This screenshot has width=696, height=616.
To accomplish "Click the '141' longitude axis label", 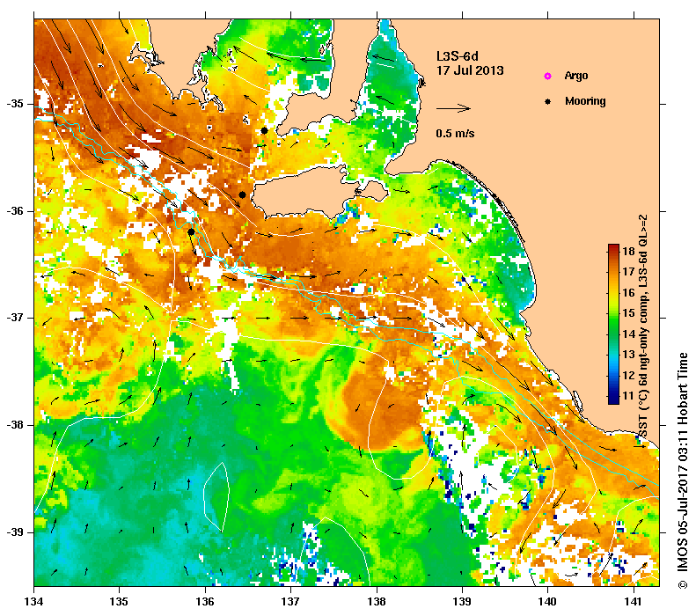I will tap(634, 602).
